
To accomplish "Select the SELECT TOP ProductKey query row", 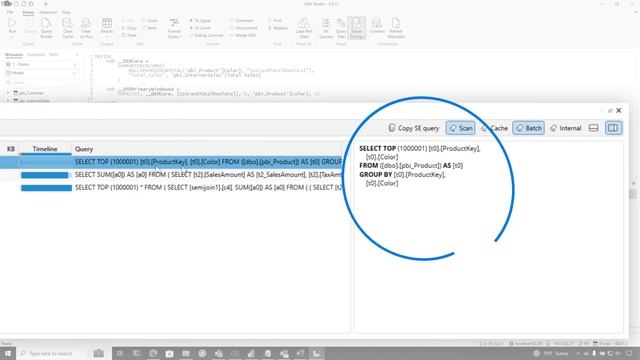I will 171,162.
